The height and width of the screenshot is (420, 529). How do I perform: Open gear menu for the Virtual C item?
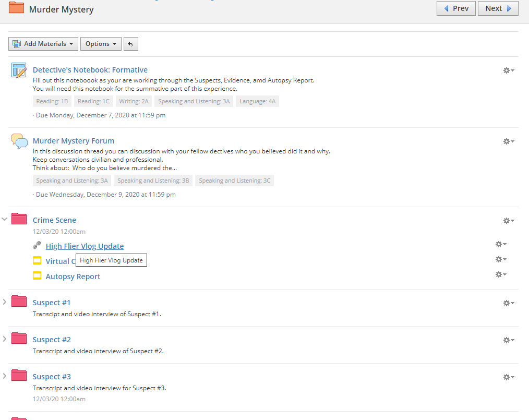[x=501, y=259]
